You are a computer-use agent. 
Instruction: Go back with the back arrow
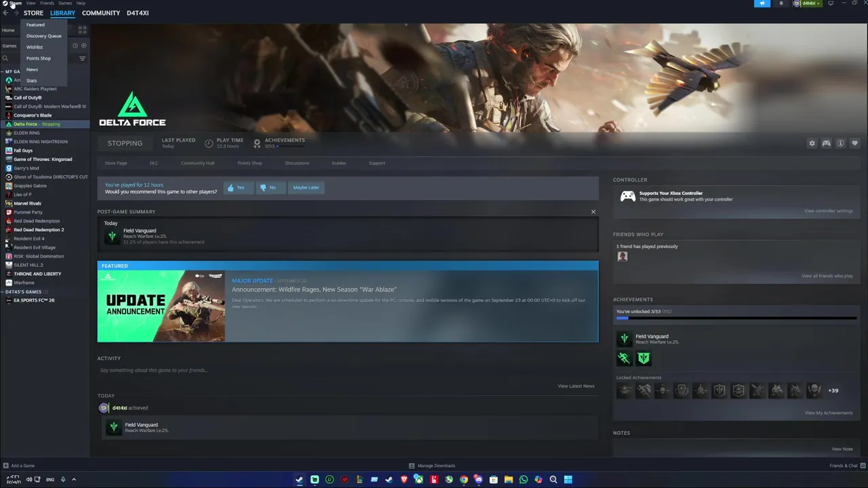coord(5,13)
